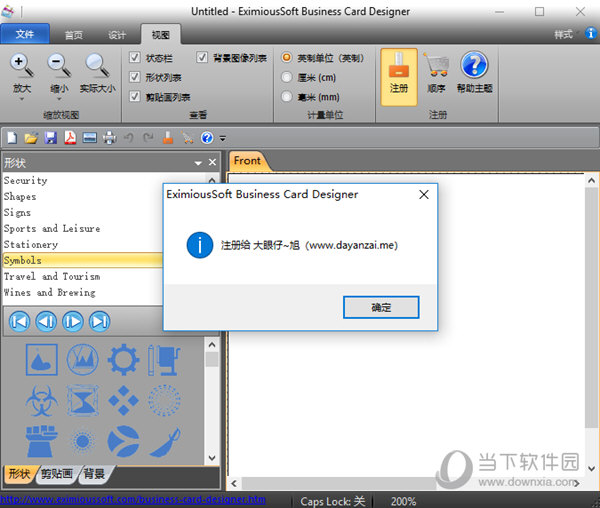Open the eximioussoft.com link in status bar

(x=133, y=499)
